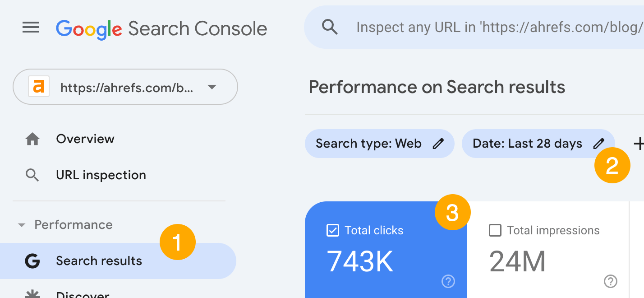This screenshot has height=298, width=644.
Task: Click the ahrefs favicon in the property selector
Action: coord(39,86)
